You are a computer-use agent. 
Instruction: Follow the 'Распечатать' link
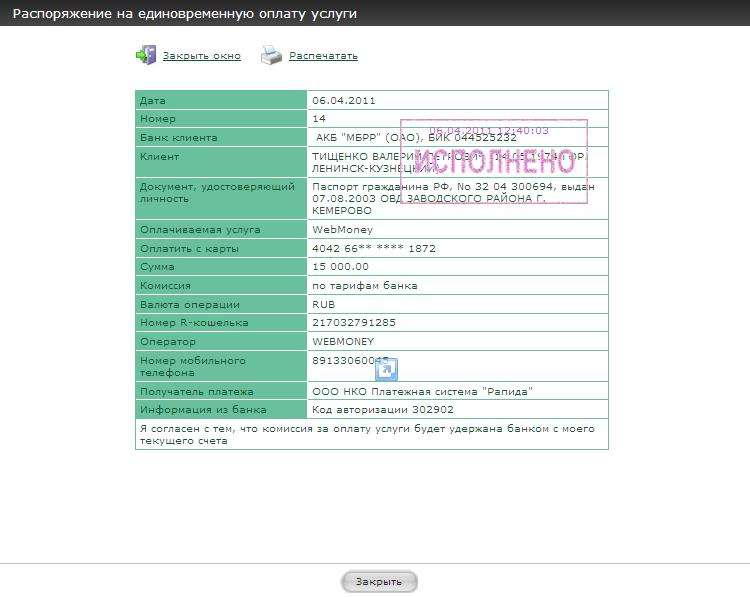pyautogui.click(x=323, y=56)
